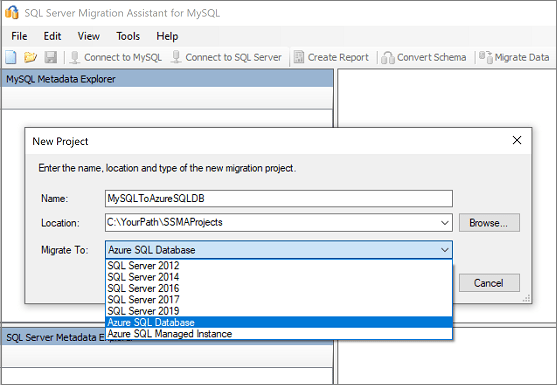Open the Tools menu
The width and height of the screenshot is (557, 385).
(x=128, y=36)
